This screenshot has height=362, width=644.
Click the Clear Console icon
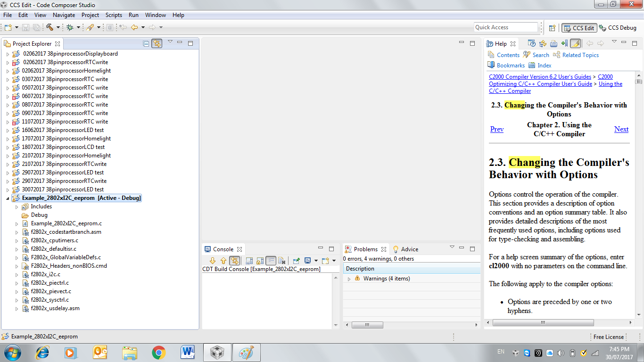[x=281, y=260]
